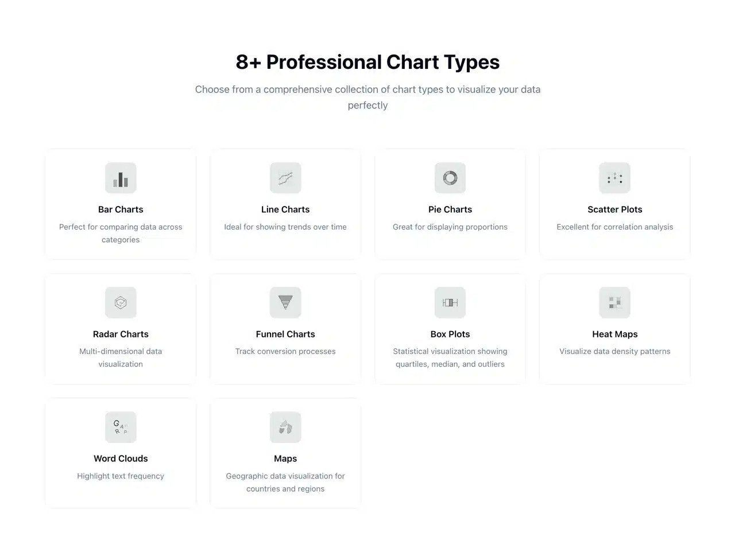
Task: Click the Maps description text
Action: click(x=285, y=482)
